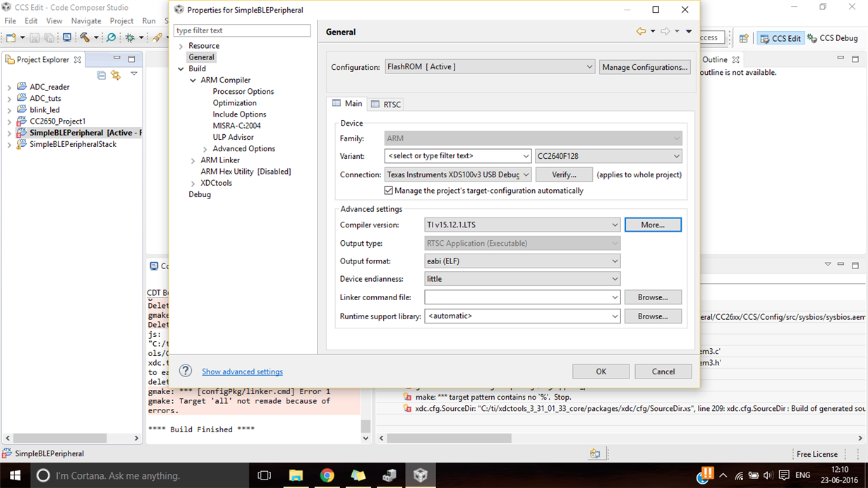Click Link with Editor arrows icon

(x=116, y=75)
